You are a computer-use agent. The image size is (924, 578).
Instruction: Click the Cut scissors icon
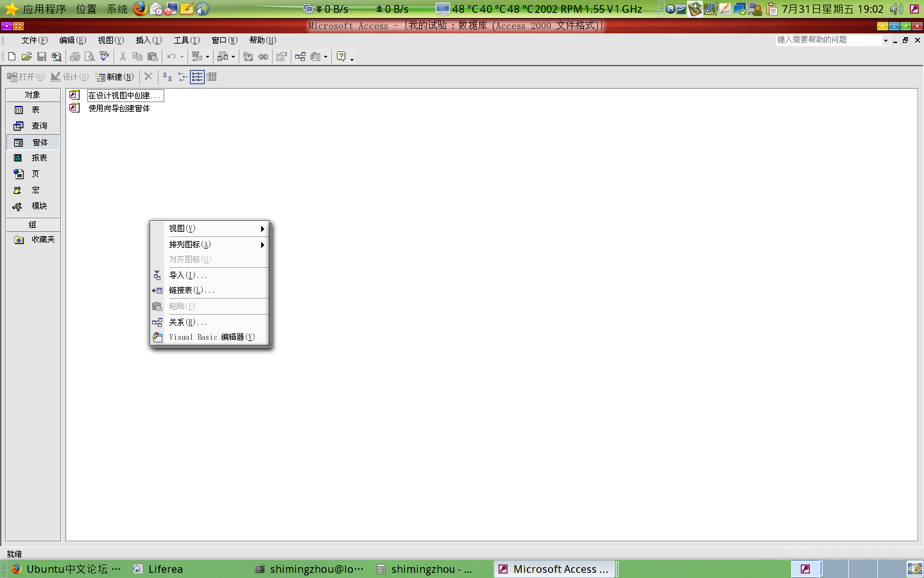click(x=123, y=57)
